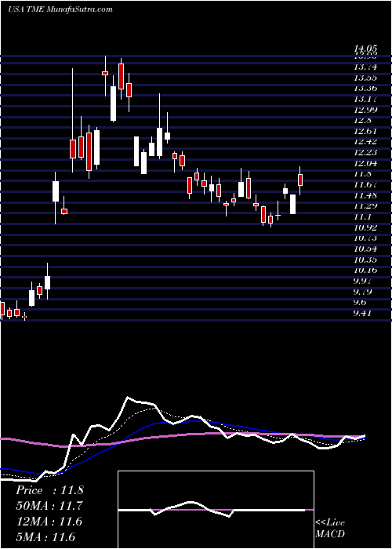Click the 14.05 top price label
Screen dimensions: 392x549
point(365,49)
